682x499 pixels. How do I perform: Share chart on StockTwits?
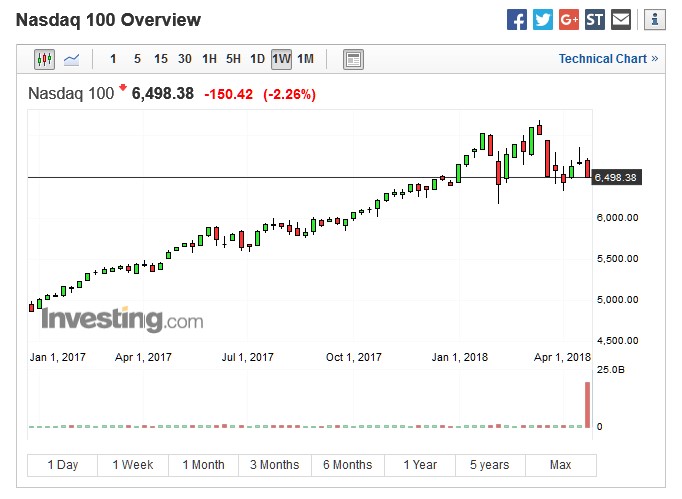pos(595,20)
